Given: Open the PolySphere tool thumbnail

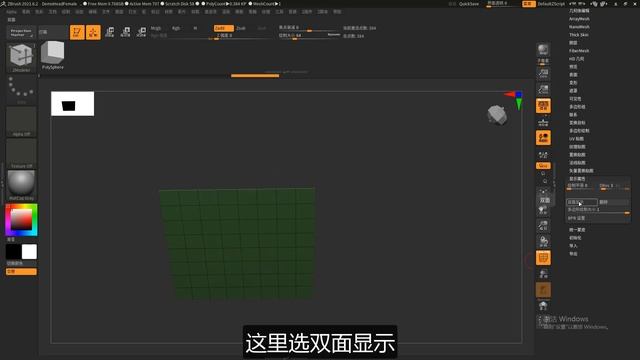Looking at the screenshot, I should coord(53,55).
